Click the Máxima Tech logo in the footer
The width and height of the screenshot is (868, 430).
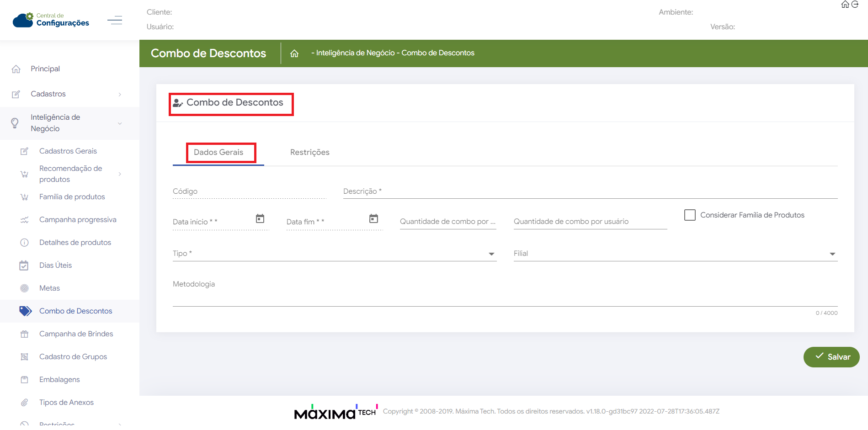[336, 411]
